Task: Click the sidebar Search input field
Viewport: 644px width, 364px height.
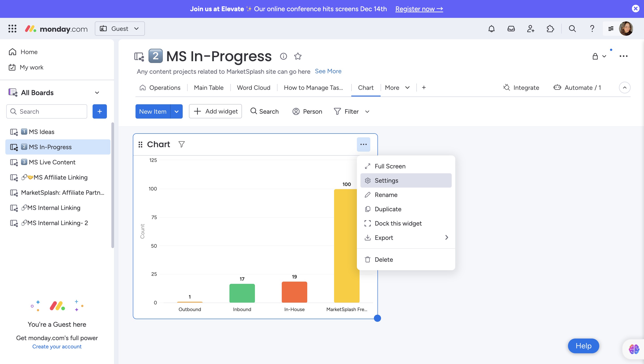Action: coord(47,111)
